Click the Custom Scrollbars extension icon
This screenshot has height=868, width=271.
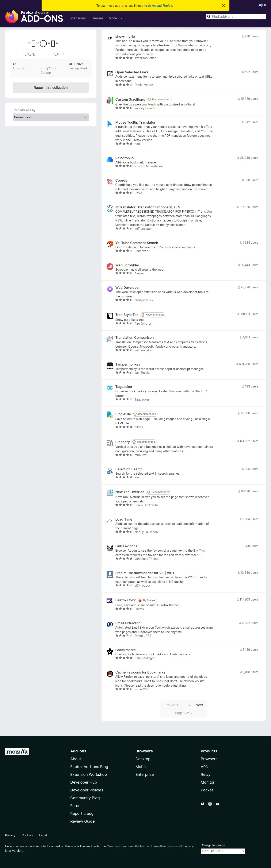[x=110, y=100]
